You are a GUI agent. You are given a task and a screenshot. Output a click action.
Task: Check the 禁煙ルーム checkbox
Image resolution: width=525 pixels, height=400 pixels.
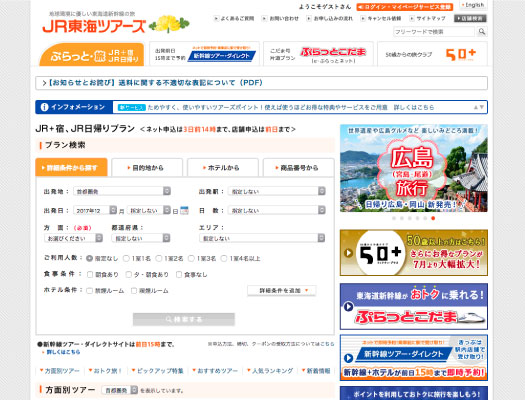pos(89,291)
